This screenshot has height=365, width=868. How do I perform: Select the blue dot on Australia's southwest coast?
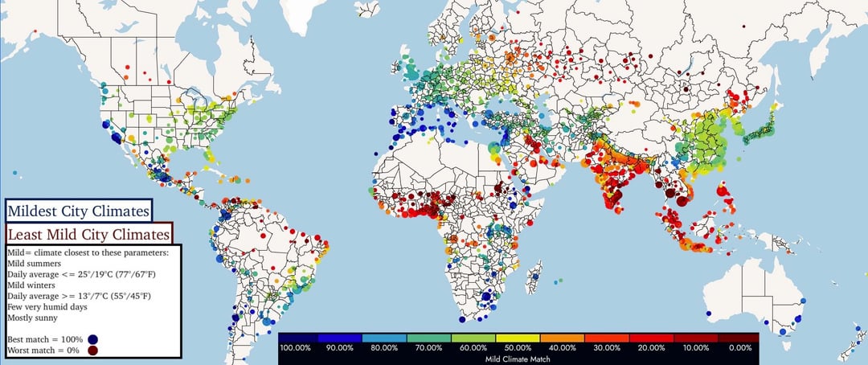click(708, 313)
